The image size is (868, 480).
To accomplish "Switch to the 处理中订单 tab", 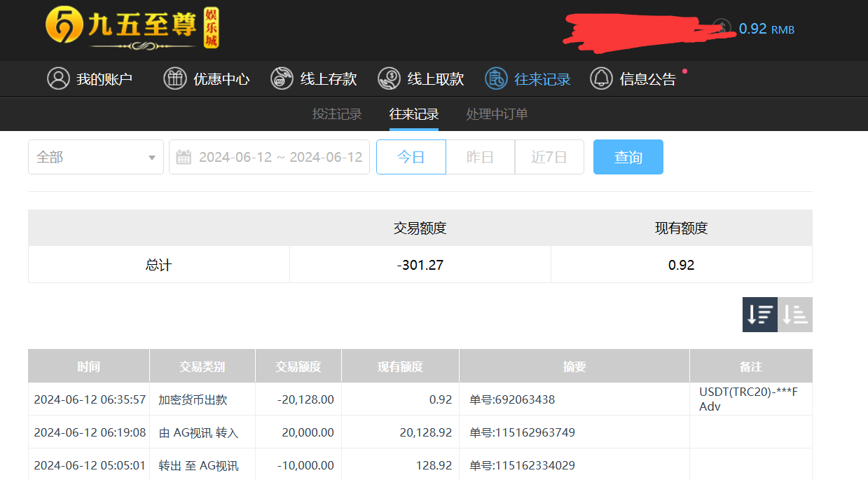I will 497,114.
